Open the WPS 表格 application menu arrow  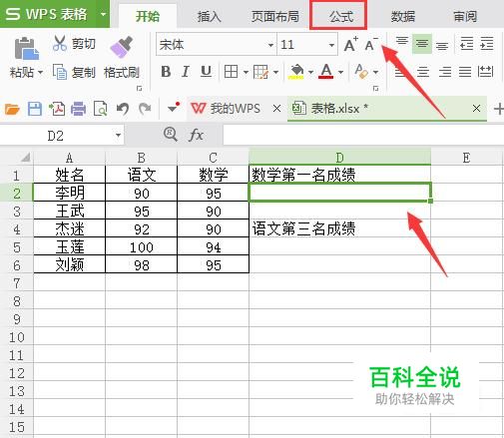[103, 14]
